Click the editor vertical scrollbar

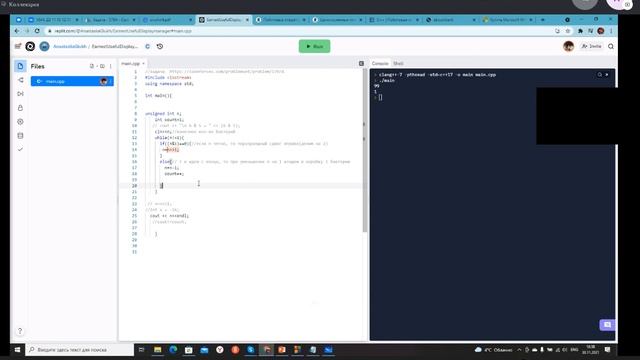point(364,151)
